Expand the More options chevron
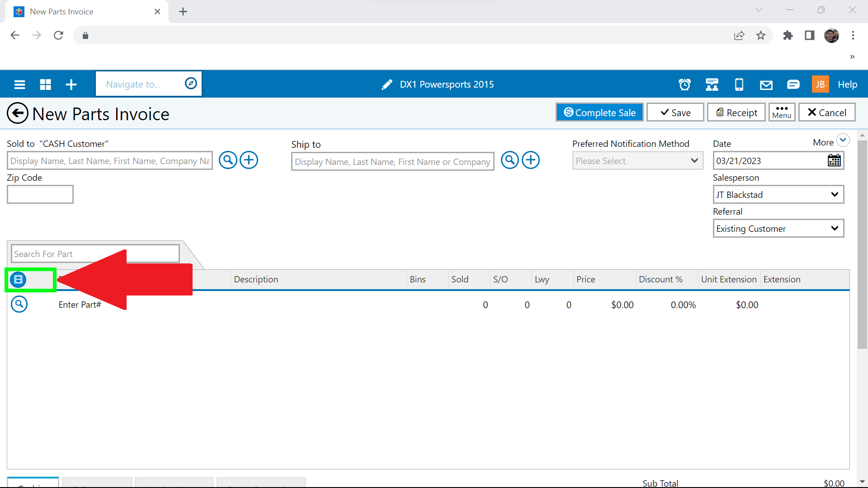Viewport: 868px width, 488px height. pyautogui.click(x=843, y=140)
